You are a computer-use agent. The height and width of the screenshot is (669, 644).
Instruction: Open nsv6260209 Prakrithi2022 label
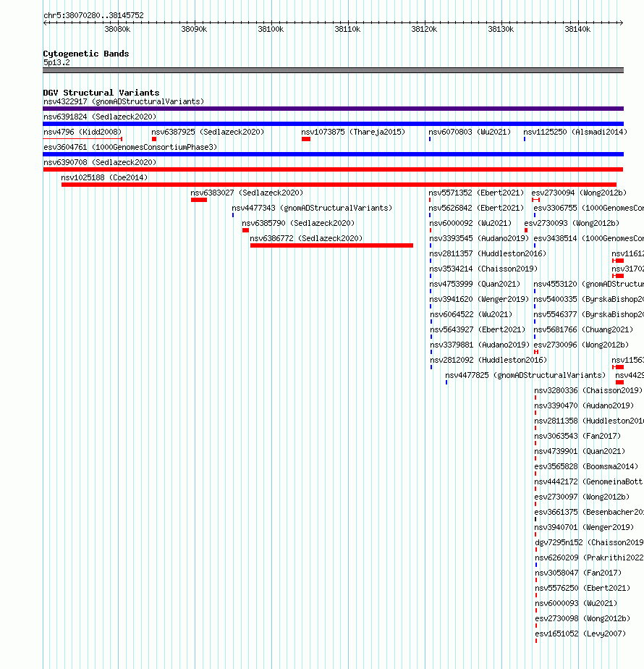click(x=590, y=557)
